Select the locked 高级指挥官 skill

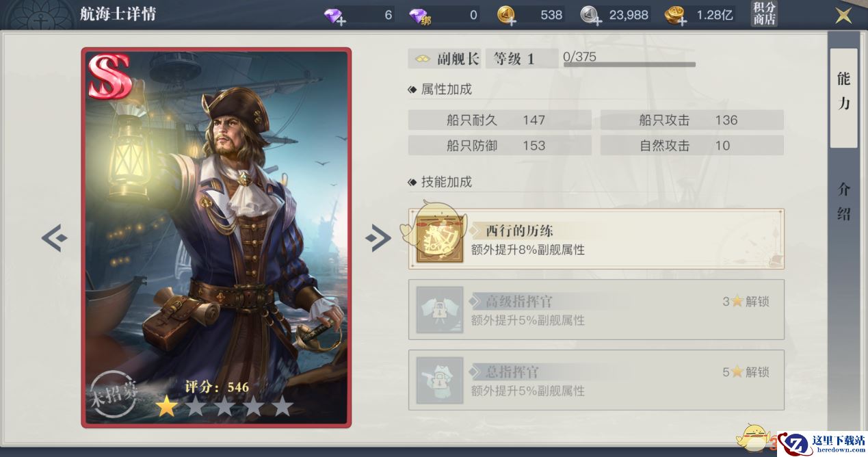pyautogui.click(x=596, y=309)
